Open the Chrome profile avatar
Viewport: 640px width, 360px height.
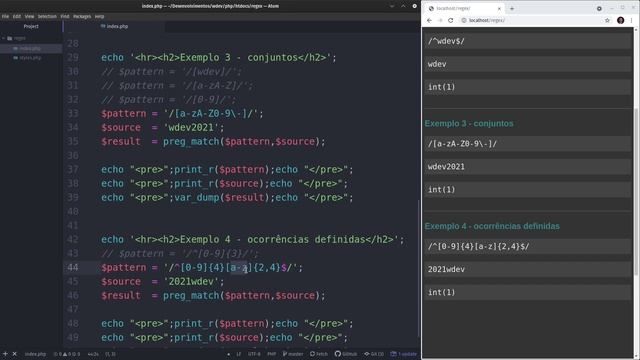tap(620, 20)
